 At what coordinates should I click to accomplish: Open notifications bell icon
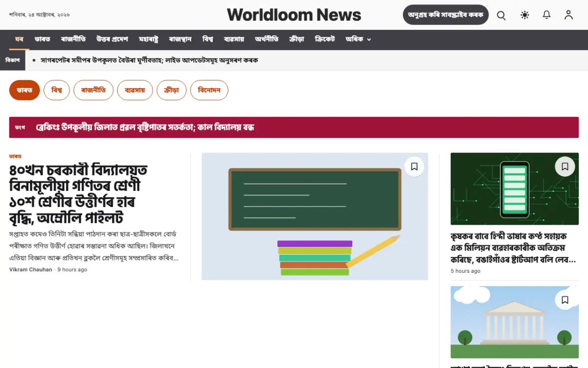coord(547,15)
